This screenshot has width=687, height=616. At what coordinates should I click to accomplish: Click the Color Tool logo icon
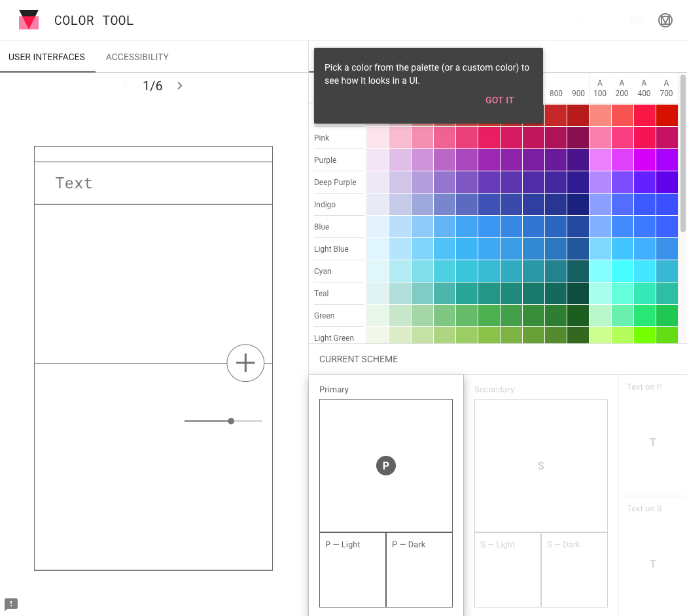tap(29, 20)
